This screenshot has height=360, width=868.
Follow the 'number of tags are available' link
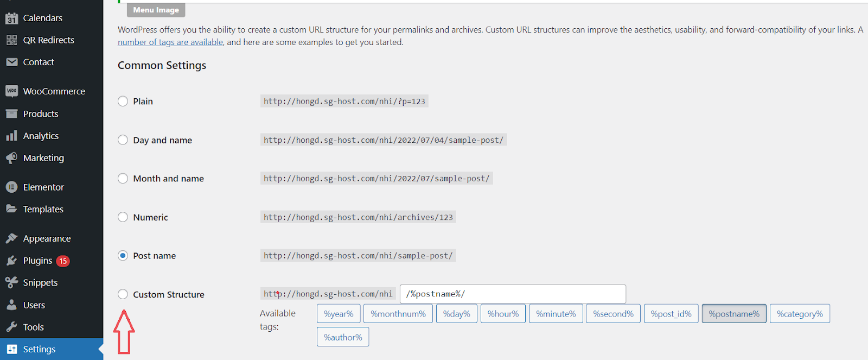170,42
